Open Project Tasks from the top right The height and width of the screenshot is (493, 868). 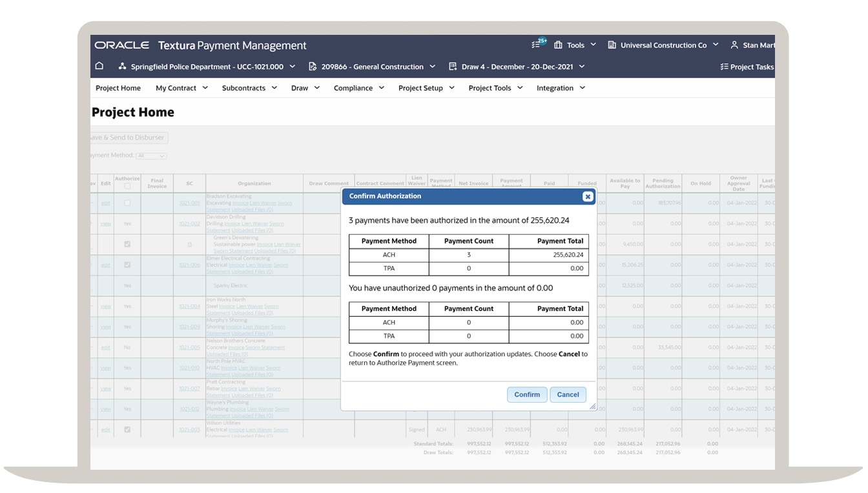[747, 66]
